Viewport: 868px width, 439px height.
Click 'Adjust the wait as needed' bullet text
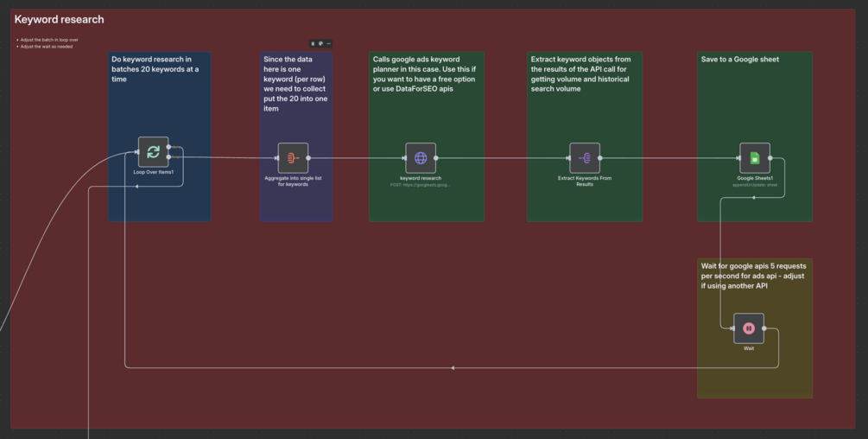tap(47, 47)
